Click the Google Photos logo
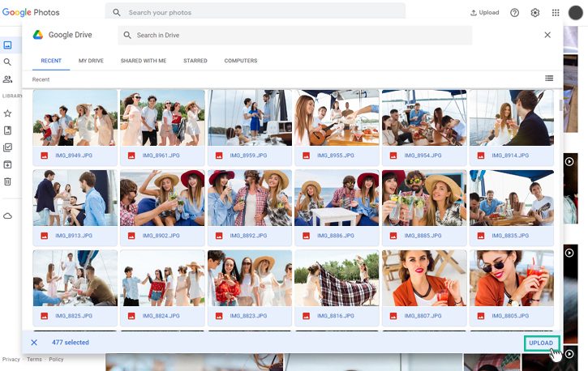This screenshot has width=588, height=371. click(x=31, y=12)
